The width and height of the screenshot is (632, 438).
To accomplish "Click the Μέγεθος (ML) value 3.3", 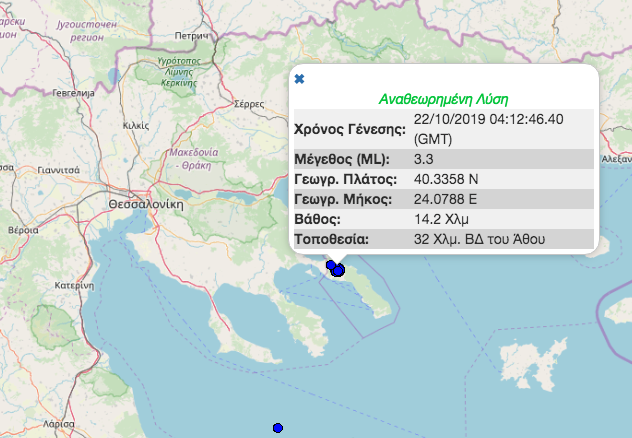I will click(x=424, y=158).
